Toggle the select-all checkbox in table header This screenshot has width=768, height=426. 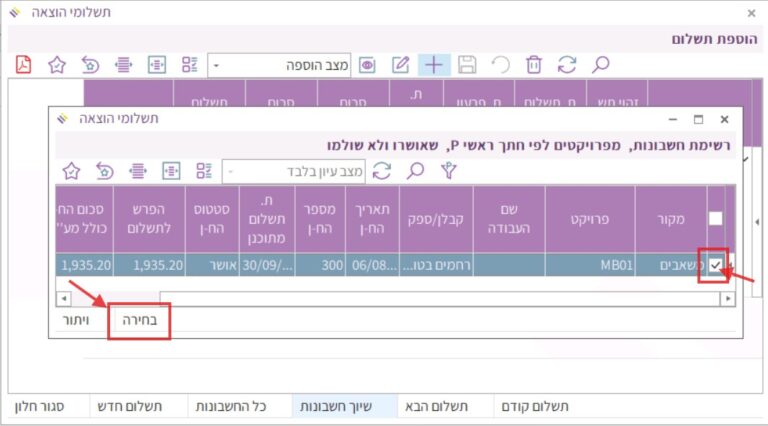pos(715,218)
